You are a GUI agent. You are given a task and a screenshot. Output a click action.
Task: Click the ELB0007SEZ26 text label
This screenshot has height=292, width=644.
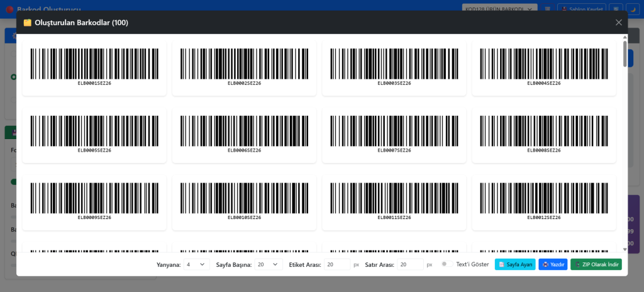pyautogui.click(x=394, y=150)
